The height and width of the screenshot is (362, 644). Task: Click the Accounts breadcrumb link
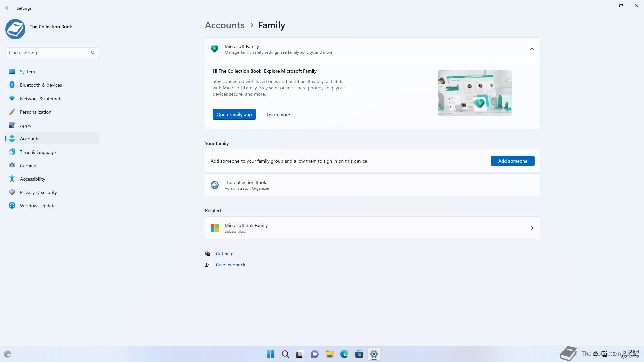coord(224,25)
